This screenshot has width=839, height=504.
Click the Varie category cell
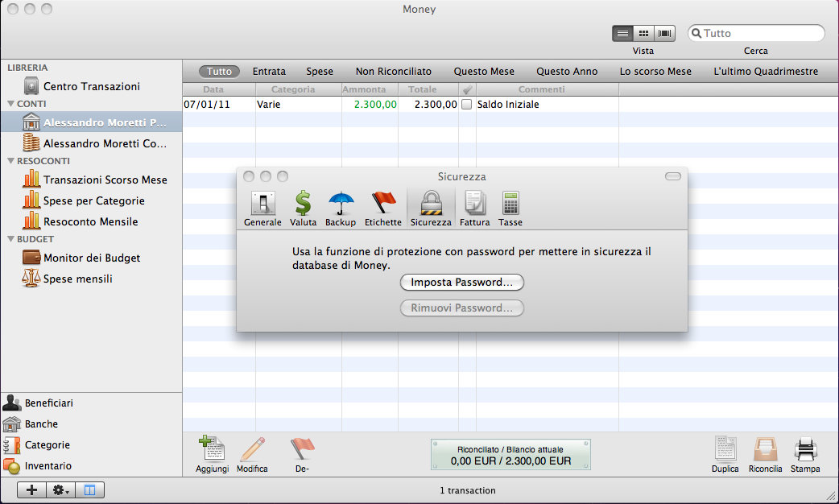[x=299, y=105]
